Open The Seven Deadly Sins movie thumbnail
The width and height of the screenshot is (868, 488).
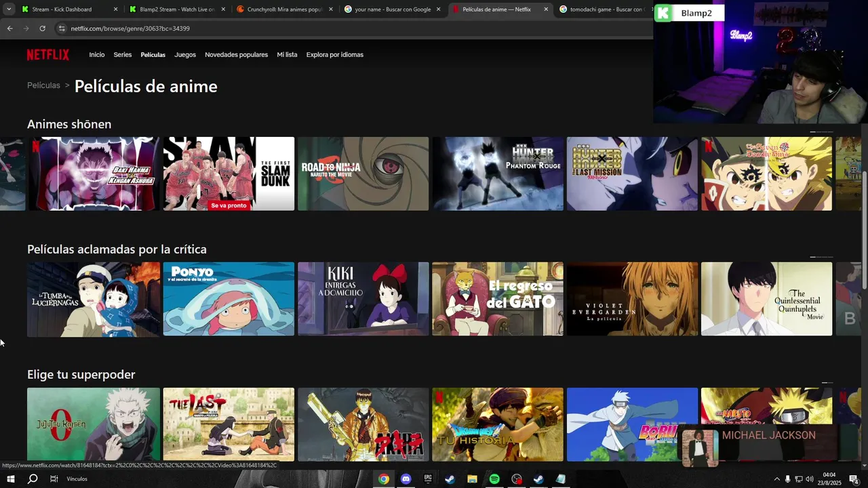tap(766, 174)
